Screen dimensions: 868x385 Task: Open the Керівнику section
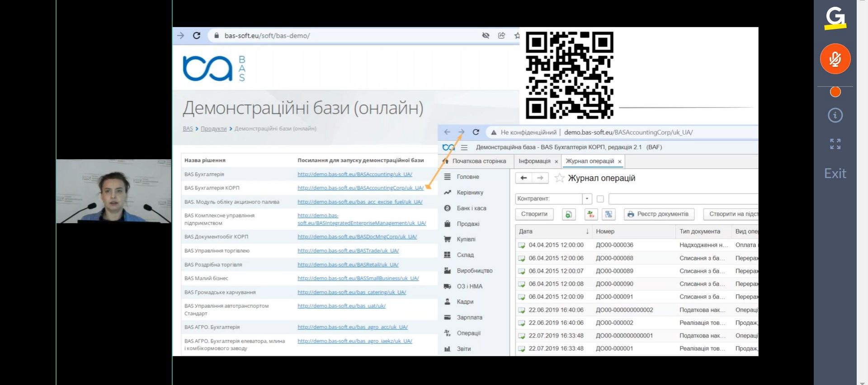click(470, 192)
